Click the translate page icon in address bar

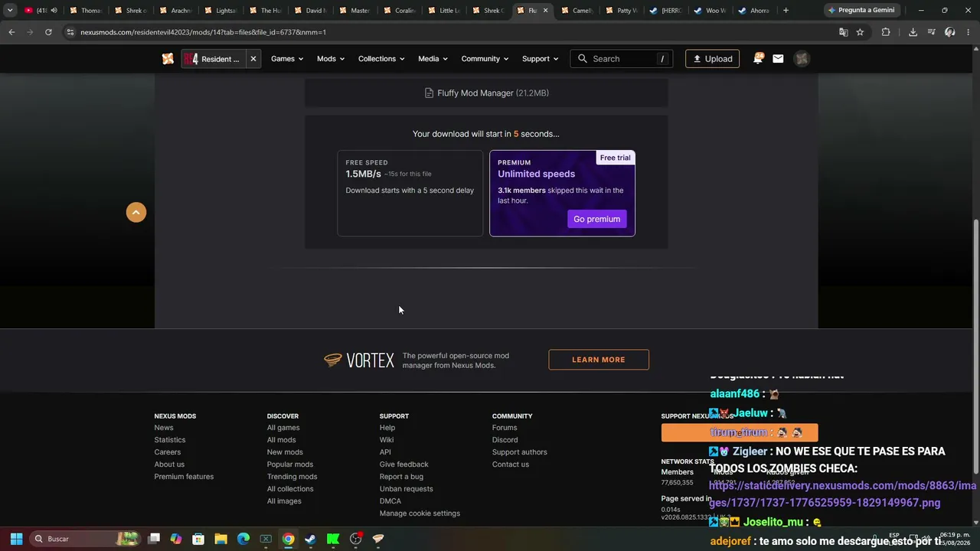point(843,32)
